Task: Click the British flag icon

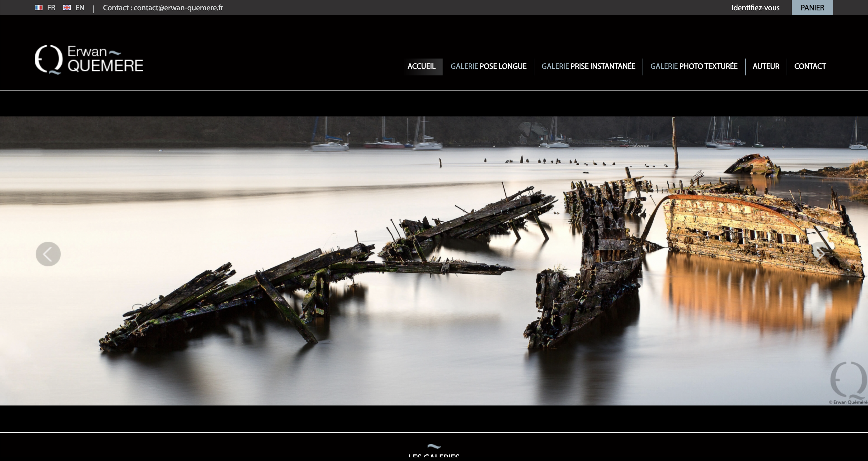Action: (x=67, y=8)
